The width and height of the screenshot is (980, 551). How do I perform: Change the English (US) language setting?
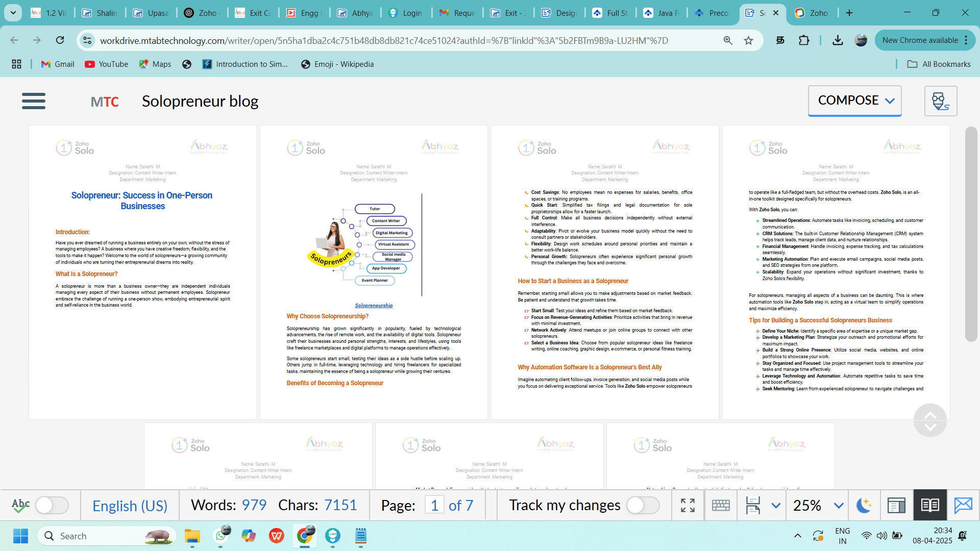[130, 506]
